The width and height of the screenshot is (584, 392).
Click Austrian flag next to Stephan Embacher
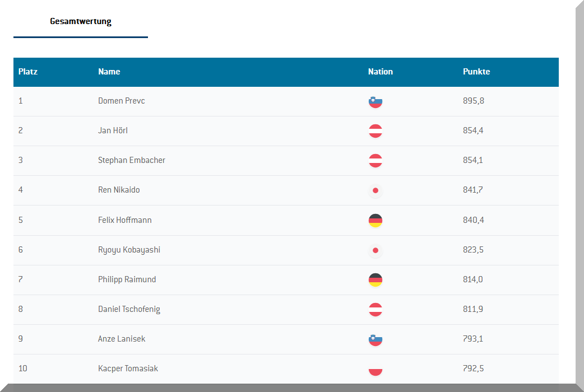click(x=376, y=161)
